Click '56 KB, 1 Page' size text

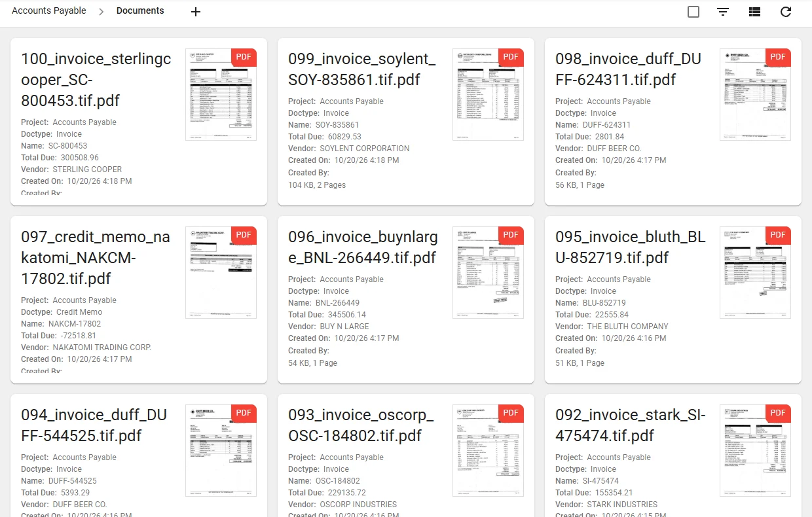(x=580, y=185)
